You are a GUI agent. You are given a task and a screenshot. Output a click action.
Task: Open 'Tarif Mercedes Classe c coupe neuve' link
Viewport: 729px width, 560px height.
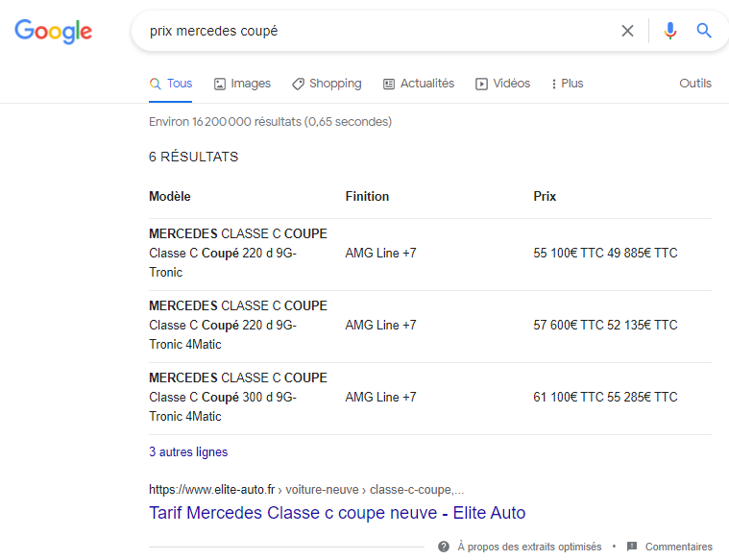tap(337, 513)
